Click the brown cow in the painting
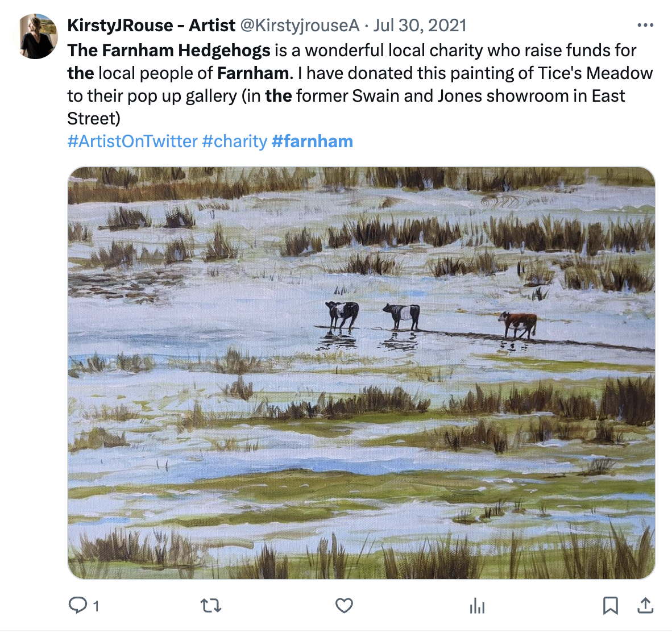The image size is (672, 633). click(518, 324)
